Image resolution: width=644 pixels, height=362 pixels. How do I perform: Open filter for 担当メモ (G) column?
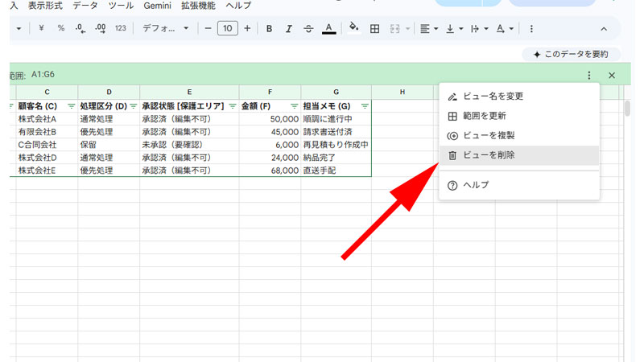365,106
